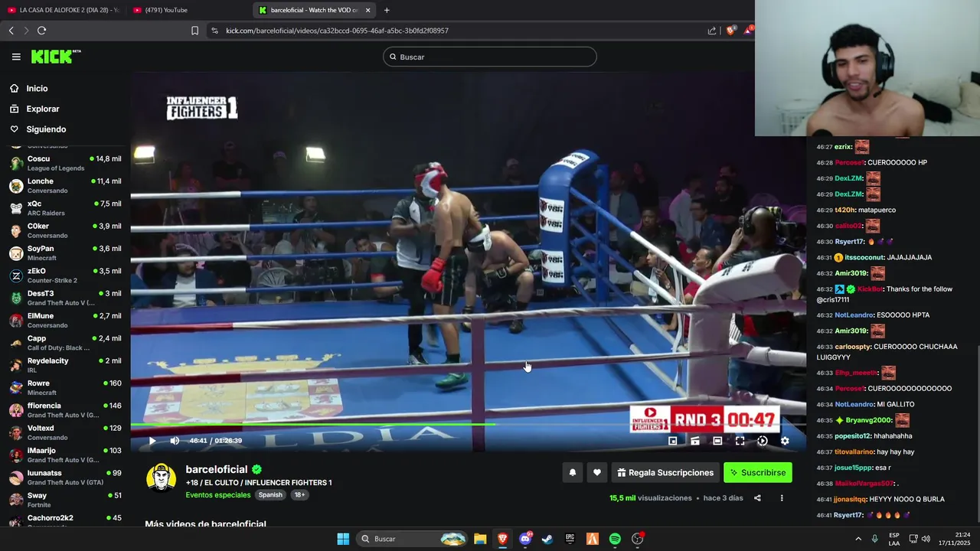
Task: Bookmark this page
Action: point(194,31)
